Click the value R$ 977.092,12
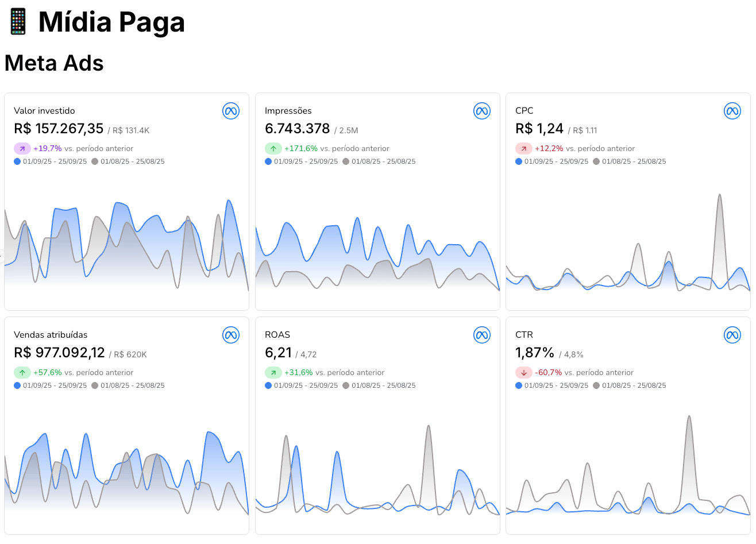The image size is (756, 544). coord(59,353)
